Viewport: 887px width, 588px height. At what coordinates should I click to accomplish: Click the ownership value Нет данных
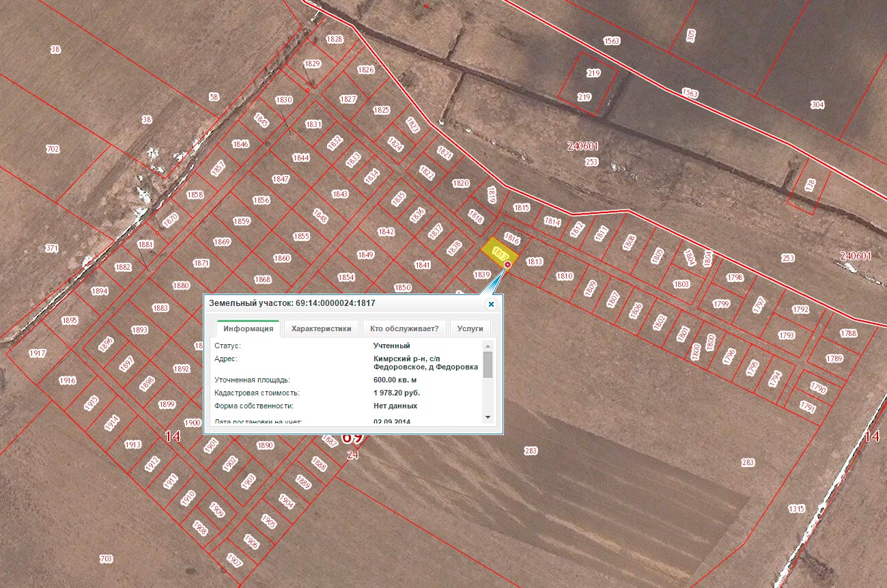tap(395, 406)
